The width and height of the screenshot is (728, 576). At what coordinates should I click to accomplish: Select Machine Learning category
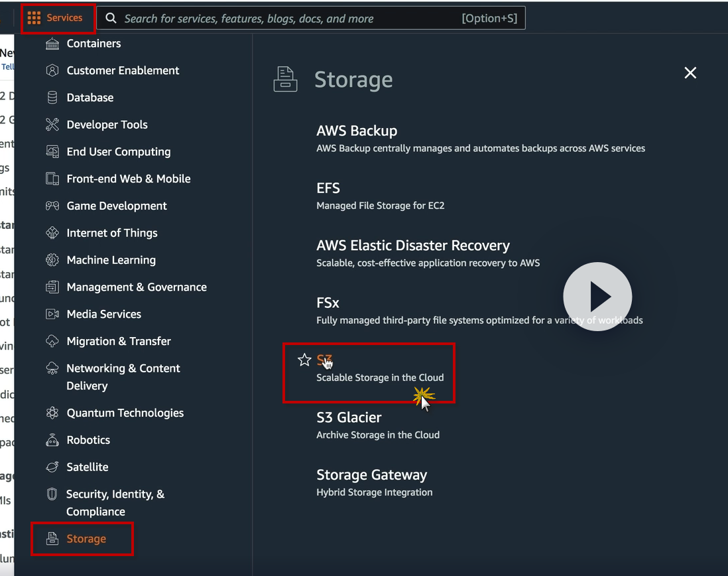pos(111,260)
